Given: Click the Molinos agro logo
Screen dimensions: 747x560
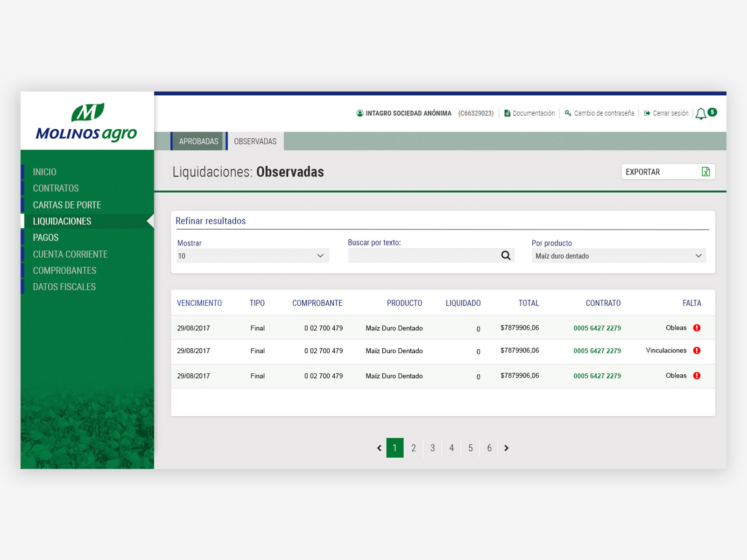Looking at the screenshot, I should [x=86, y=121].
